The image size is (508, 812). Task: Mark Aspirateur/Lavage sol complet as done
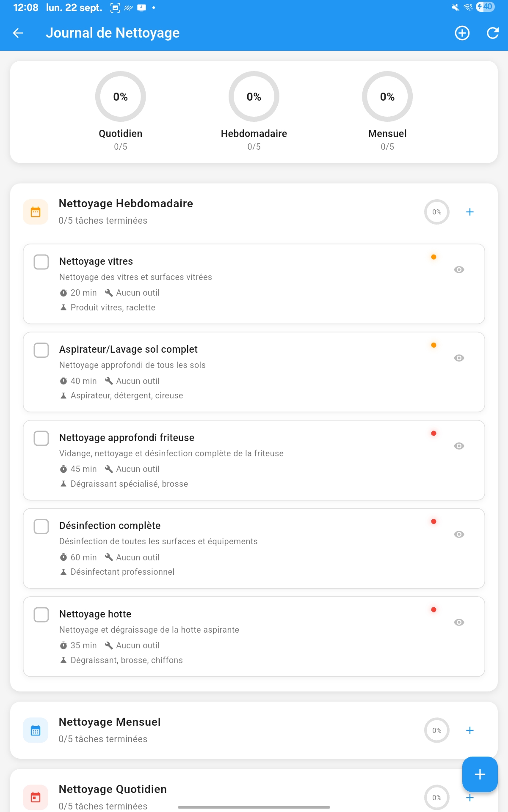tap(41, 350)
